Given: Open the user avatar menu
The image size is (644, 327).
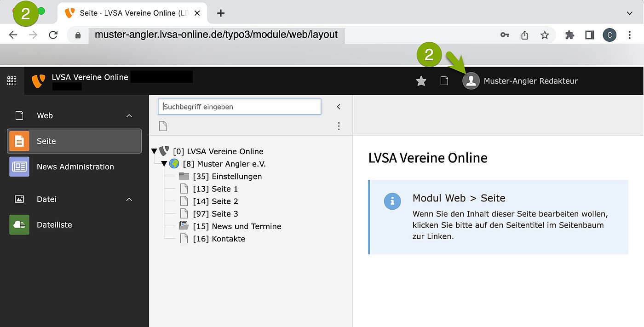Looking at the screenshot, I should point(471,81).
